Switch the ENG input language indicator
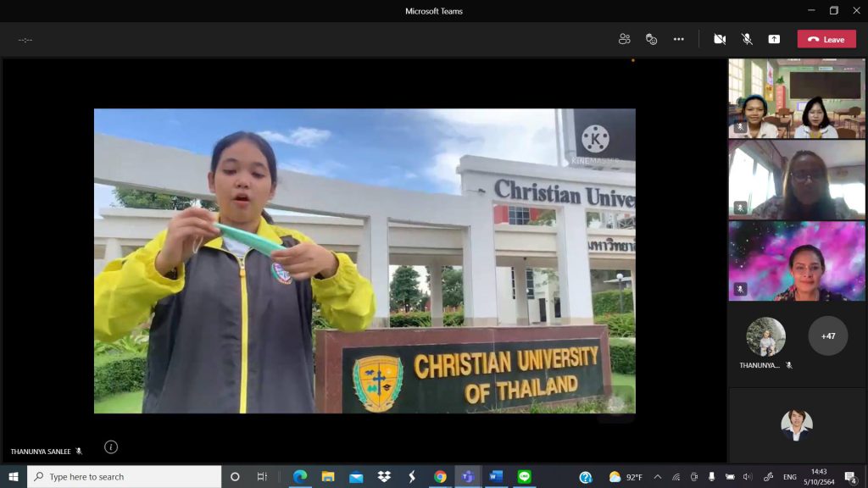 click(x=790, y=476)
